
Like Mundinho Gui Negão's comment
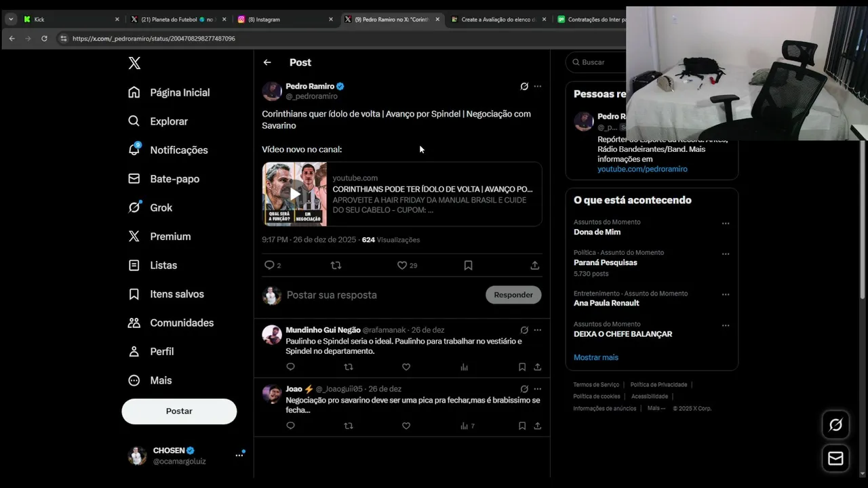[x=406, y=367]
